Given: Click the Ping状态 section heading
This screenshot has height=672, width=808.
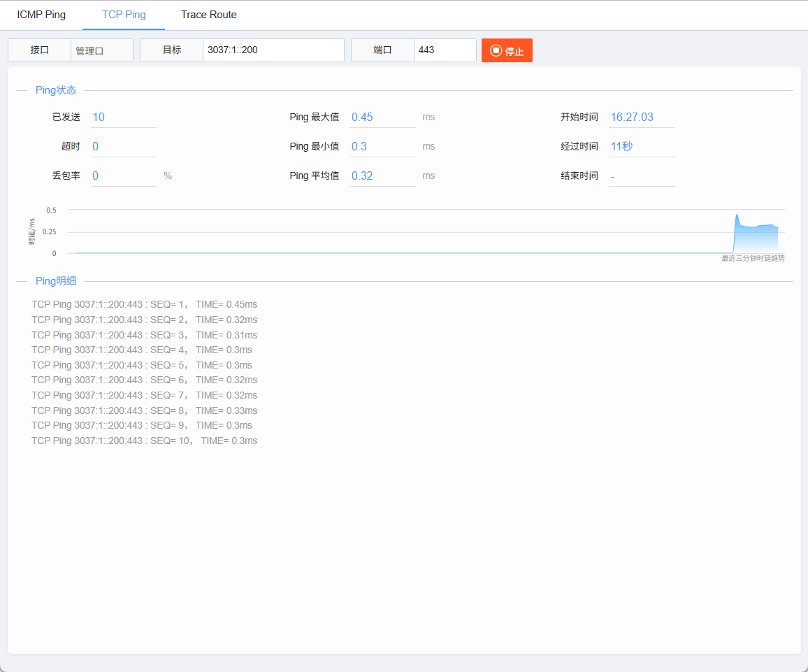Looking at the screenshot, I should (x=56, y=90).
